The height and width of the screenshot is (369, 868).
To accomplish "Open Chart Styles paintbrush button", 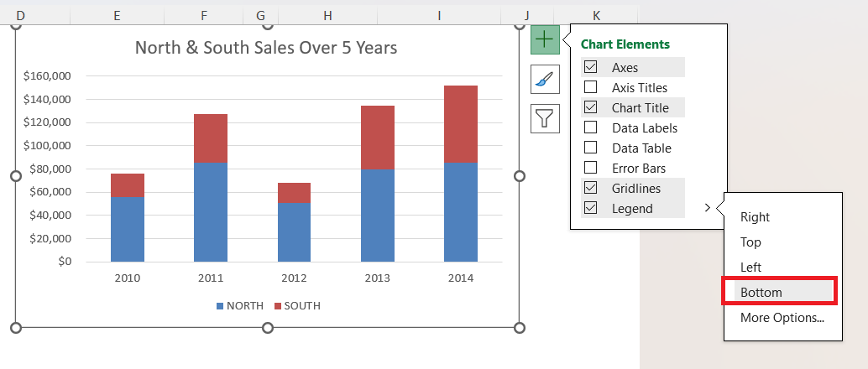I will pyautogui.click(x=545, y=80).
